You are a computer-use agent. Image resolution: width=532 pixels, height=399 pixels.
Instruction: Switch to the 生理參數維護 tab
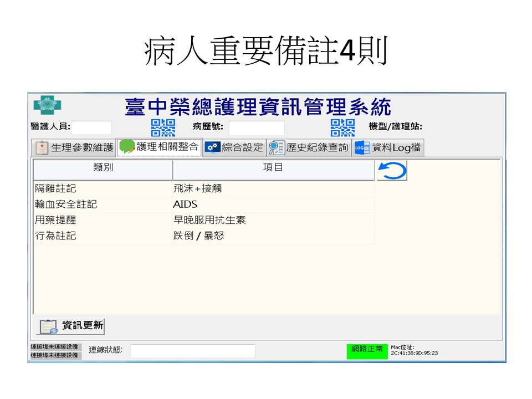click(74, 148)
